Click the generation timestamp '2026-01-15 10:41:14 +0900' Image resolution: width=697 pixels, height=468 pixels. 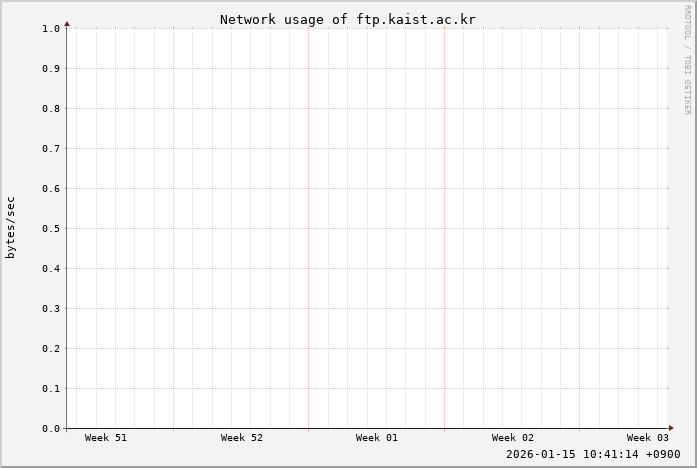tap(592, 454)
